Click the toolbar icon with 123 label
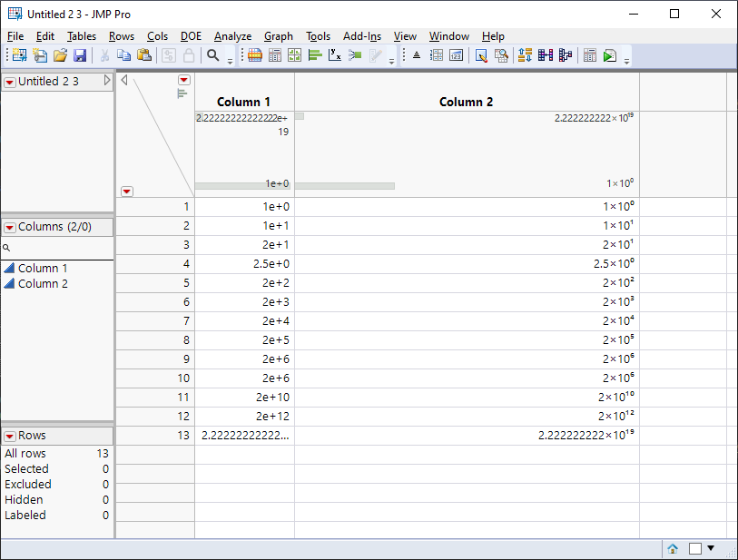 coord(456,55)
